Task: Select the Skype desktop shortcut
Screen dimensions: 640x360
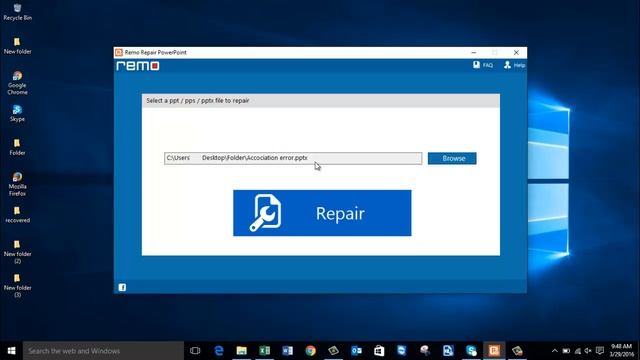Action: pos(17,113)
